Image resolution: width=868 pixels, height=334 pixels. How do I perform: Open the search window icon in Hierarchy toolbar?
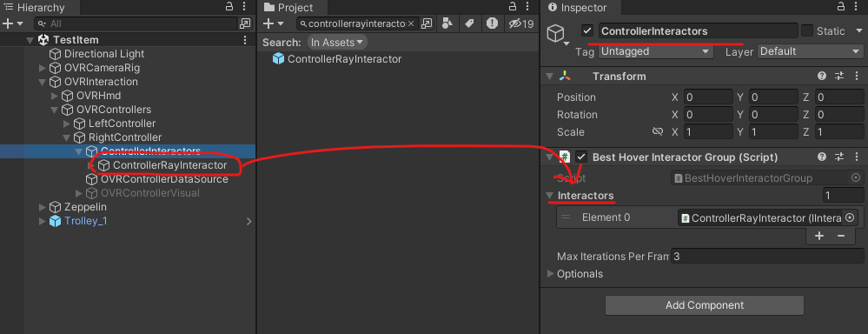(x=245, y=23)
